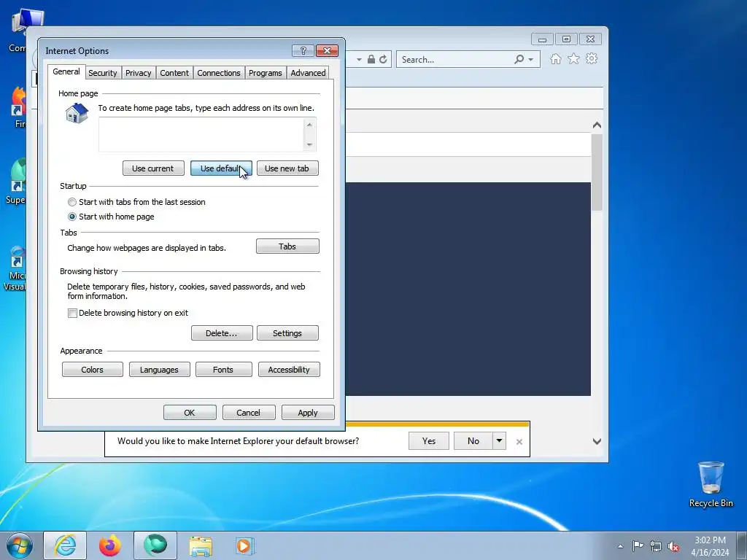Click browser page scroll up arrow
This screenshot has height=560, width=747.
click(x=597, y=125)
